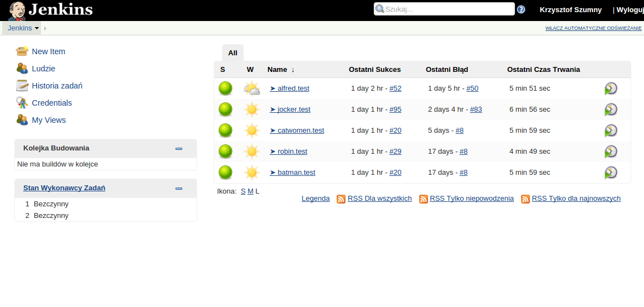Open Krzysztof Szumny user profile
The height and width of the screenshot is (307, 644).
(570, 10)
